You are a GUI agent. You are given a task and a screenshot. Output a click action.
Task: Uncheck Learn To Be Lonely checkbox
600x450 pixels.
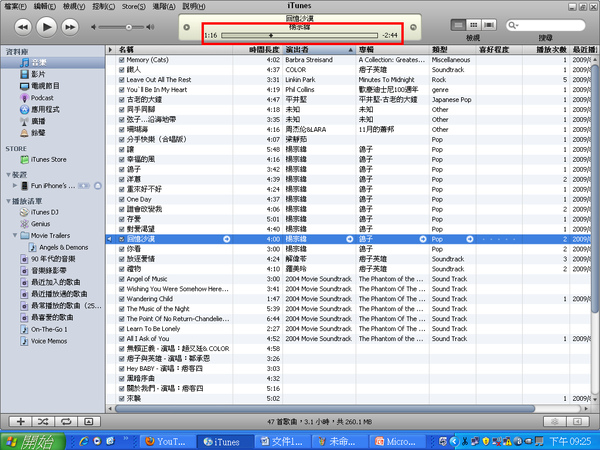coord(122,329)
